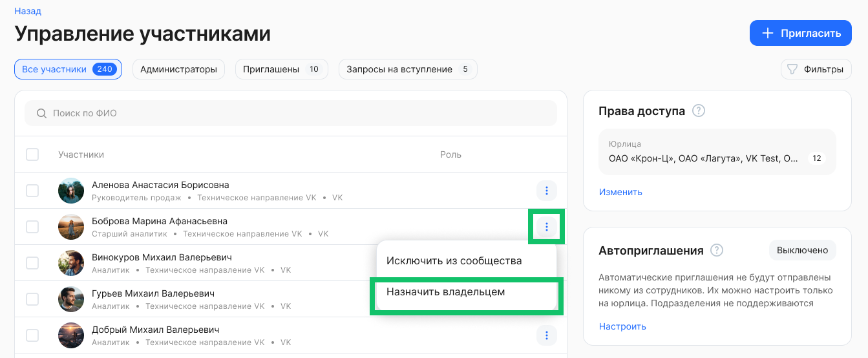Click the text Старший аналитик
This screenshot has height=358, width=868.
pyautogui.click(x=129, y=233)
